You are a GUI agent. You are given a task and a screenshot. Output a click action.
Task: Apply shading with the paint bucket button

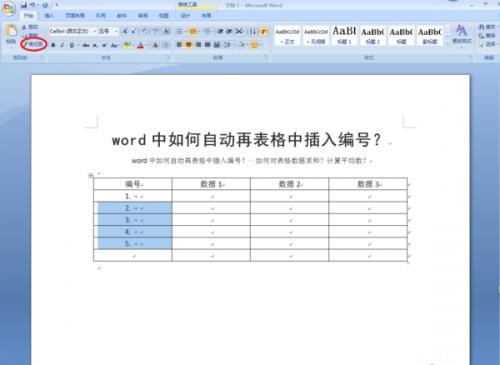[242, 45]
